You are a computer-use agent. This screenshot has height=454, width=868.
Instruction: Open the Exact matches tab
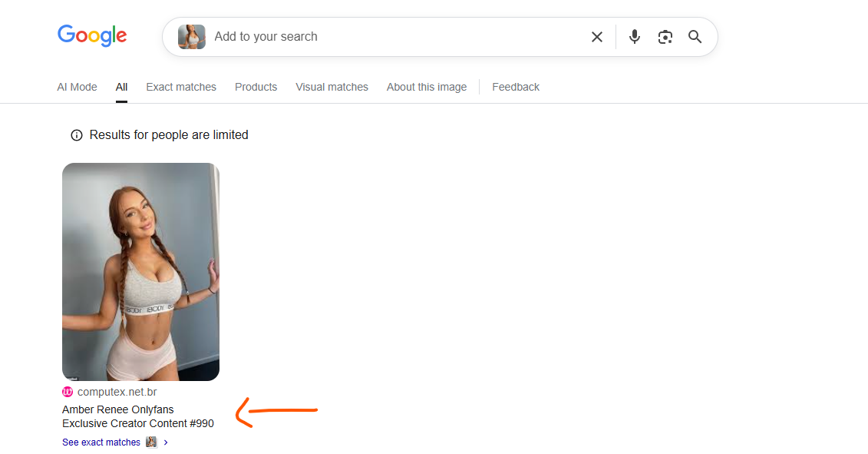tap(181, 87)
